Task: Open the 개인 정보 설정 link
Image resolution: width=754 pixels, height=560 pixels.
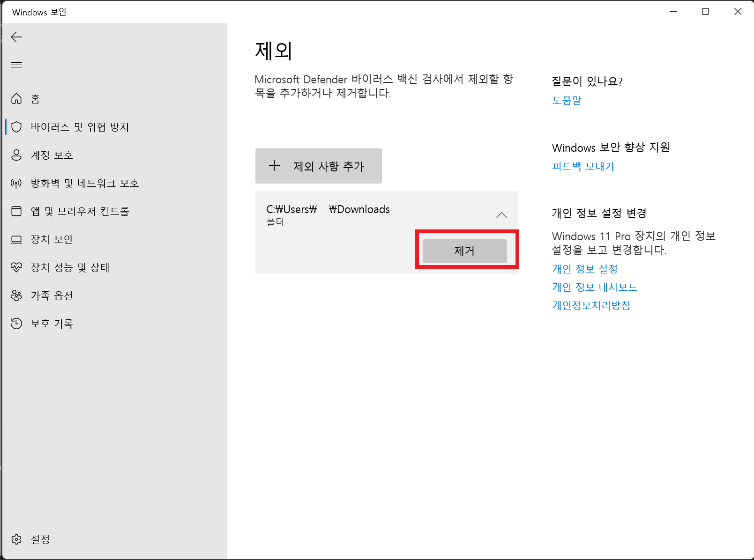Action: pos(585,269)
